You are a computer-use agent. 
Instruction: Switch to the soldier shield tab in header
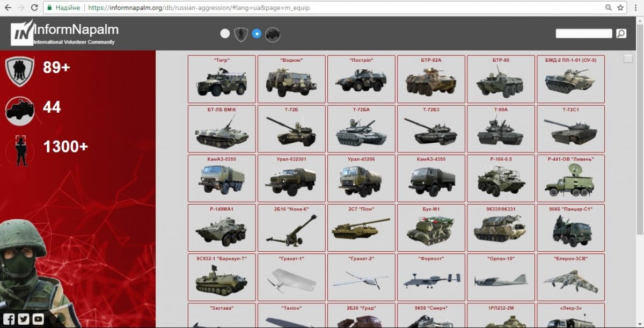[241, 34]
